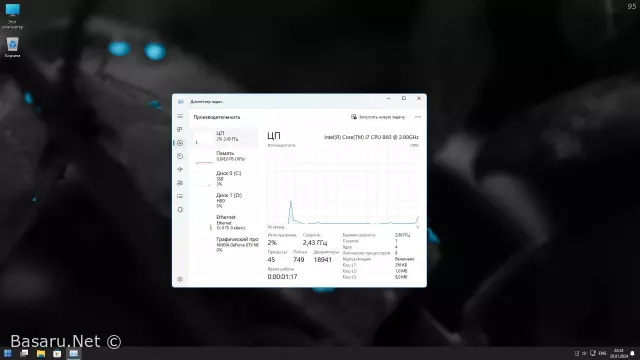Open Task Manager settings gear icon

(x=180, y=280)
